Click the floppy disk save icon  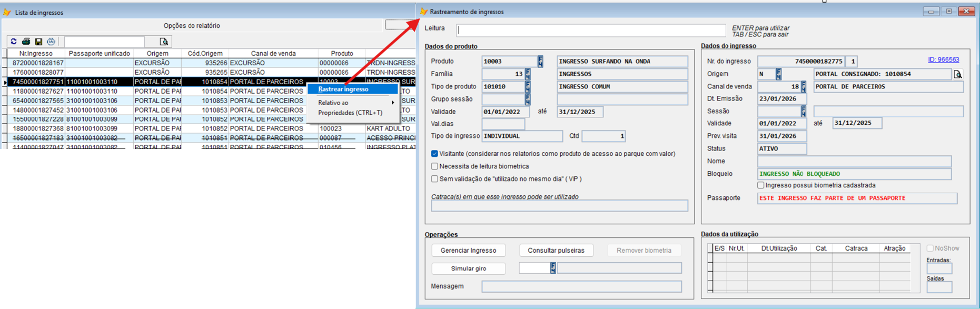38,42
